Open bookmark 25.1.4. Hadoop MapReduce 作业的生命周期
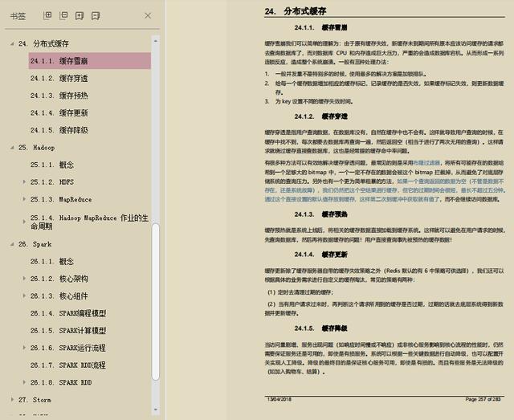514x420 pixels. click(x=89, y=222)
